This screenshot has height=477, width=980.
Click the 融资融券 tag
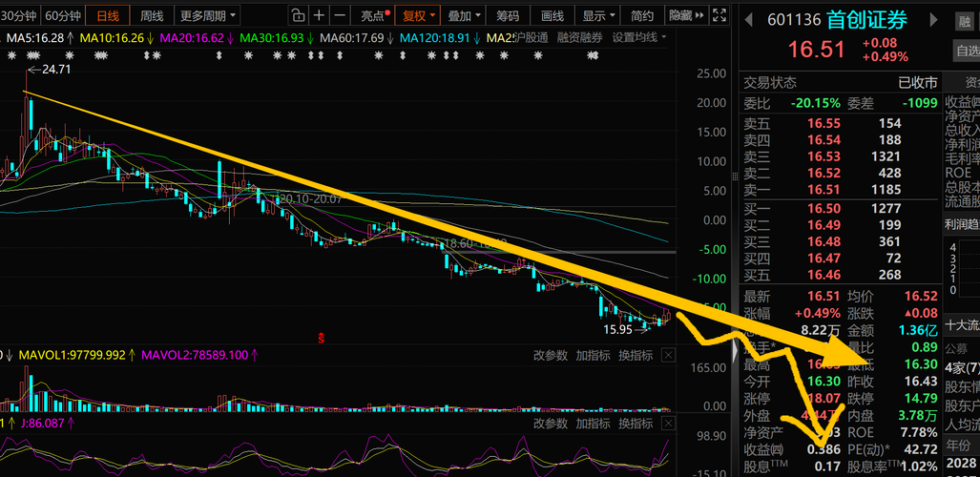(580, 37)
